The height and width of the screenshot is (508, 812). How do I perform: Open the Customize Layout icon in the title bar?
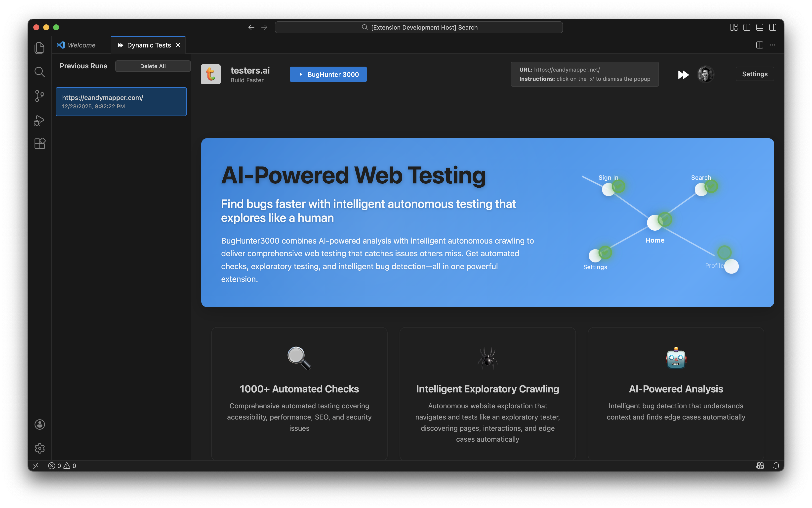pos(734,28)
